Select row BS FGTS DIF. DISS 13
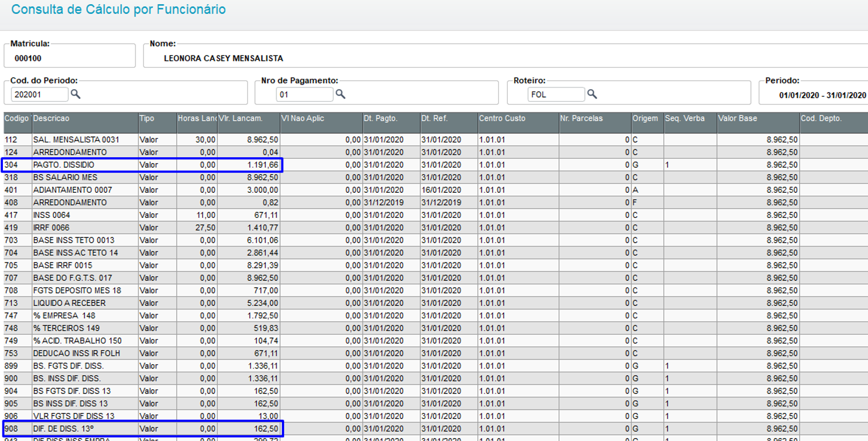Screen dimensions: 868x441 pyautogui.click(x=436, y=391)
